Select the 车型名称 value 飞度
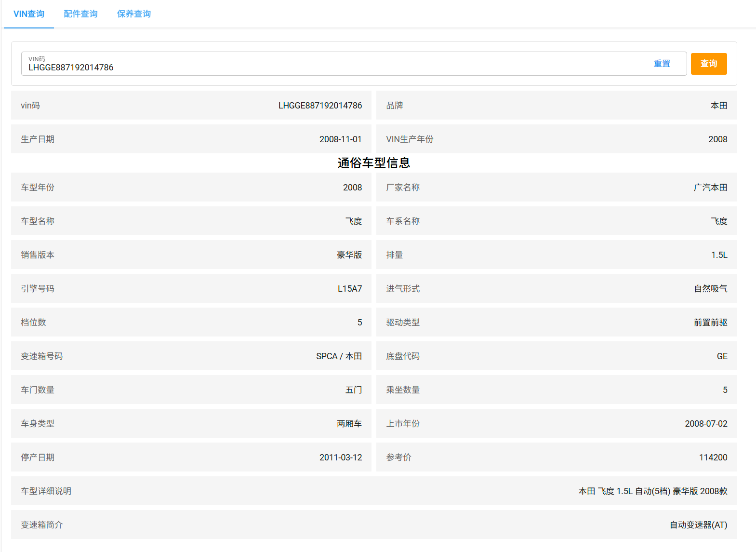This screenshot has width=756, height=552. (x=354, y=221)
